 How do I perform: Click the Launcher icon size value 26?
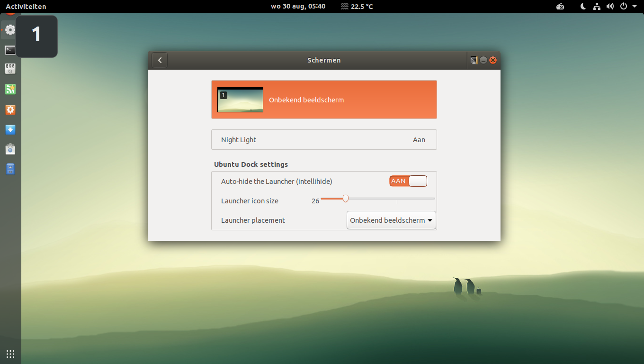click(x=315, y=201)
